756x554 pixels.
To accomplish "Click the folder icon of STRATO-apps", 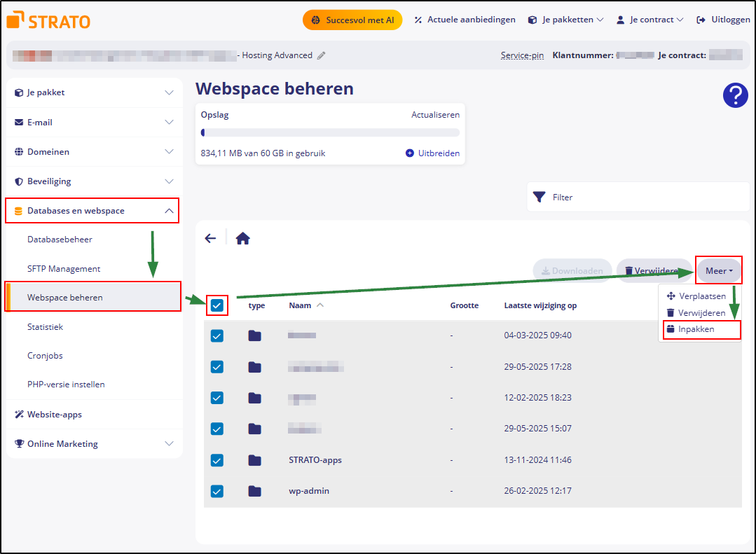I will click(x=254, y=460).
